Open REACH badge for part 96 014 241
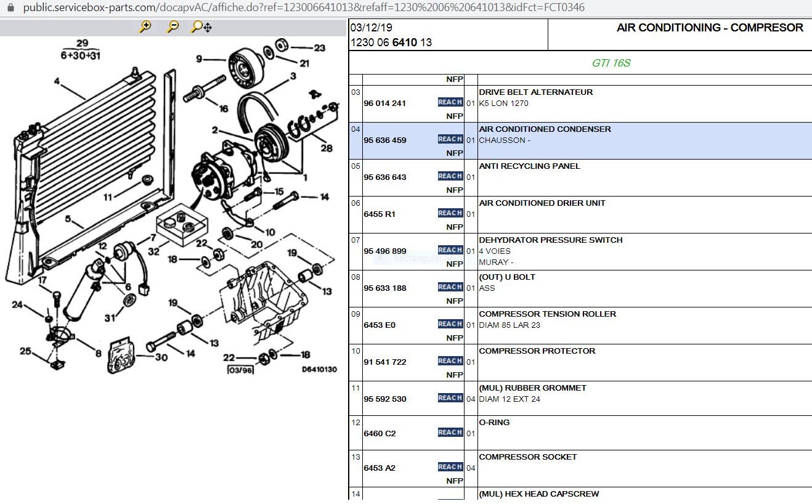The height and width of the screenshot is (504, 812). (x=450, y=102)
